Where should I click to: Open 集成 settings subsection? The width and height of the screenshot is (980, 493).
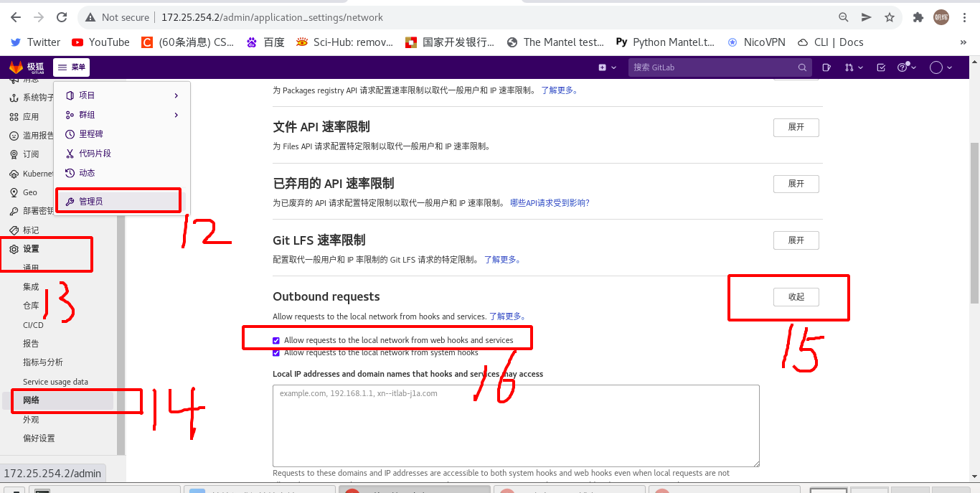tap(31, 287)
